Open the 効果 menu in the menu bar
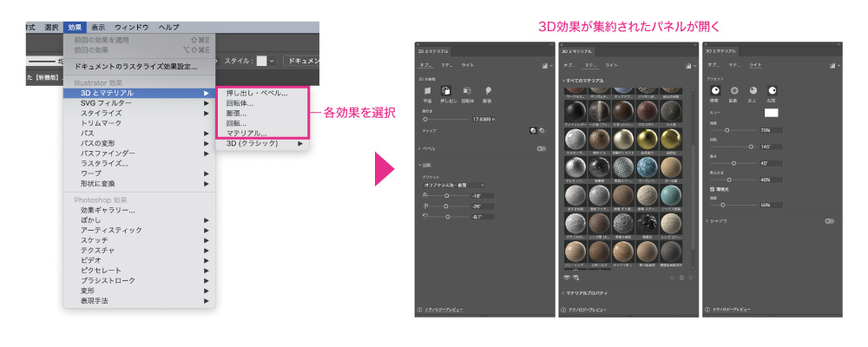Screen dimensions: 868x347 (x=75, y=27)
